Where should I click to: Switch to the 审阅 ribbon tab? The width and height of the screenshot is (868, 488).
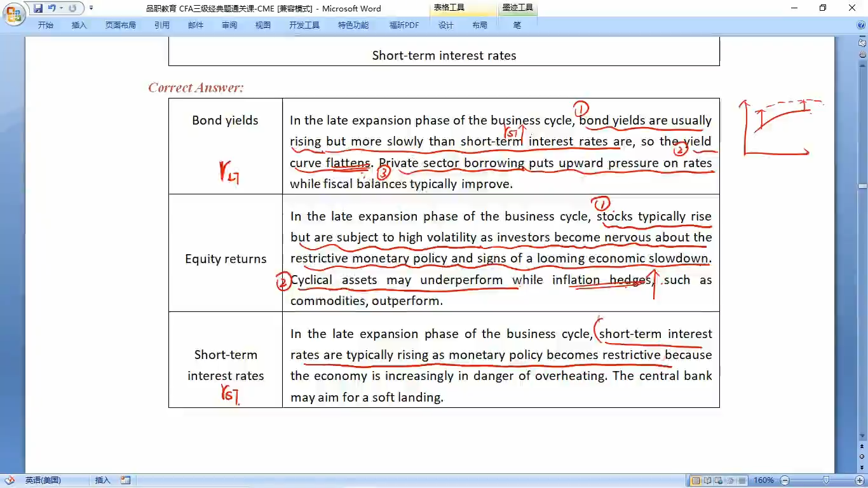tap(229, 25)
